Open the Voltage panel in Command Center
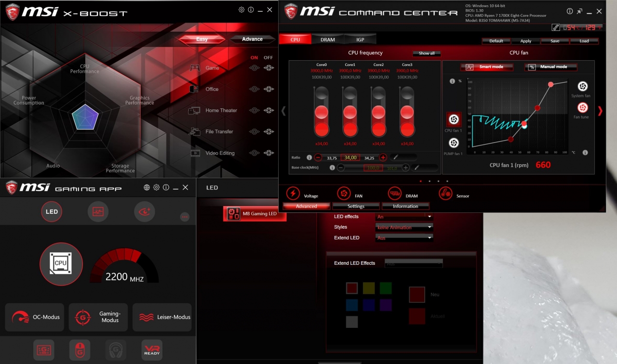This screenshot has height=364, width=617. pyautogui.click(x=293, y=194)
